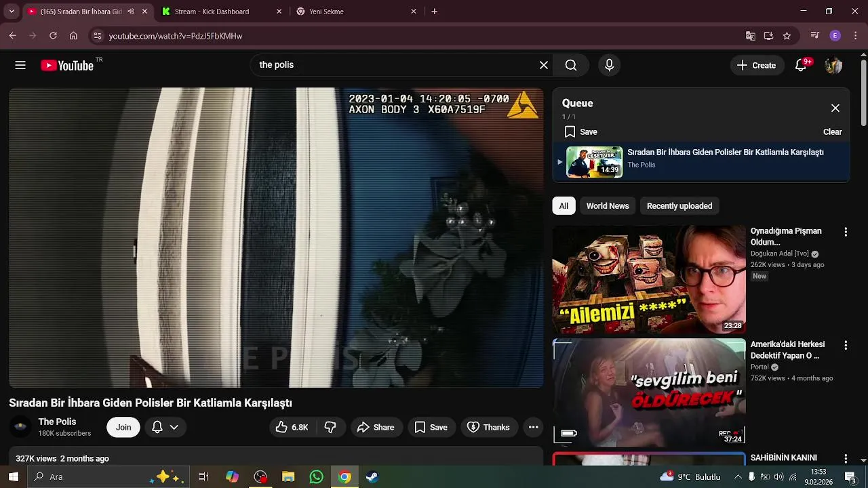The width and height of the screenshot is (868, 488).
Task: Open the YouTube guide hamburger menu
Action: 20,65
